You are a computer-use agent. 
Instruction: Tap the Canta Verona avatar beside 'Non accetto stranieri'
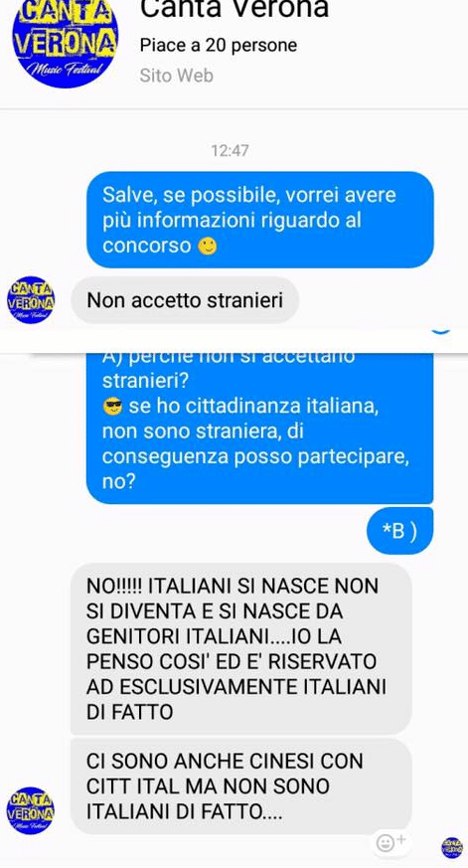pyautogui.click(x=31, y=300)
